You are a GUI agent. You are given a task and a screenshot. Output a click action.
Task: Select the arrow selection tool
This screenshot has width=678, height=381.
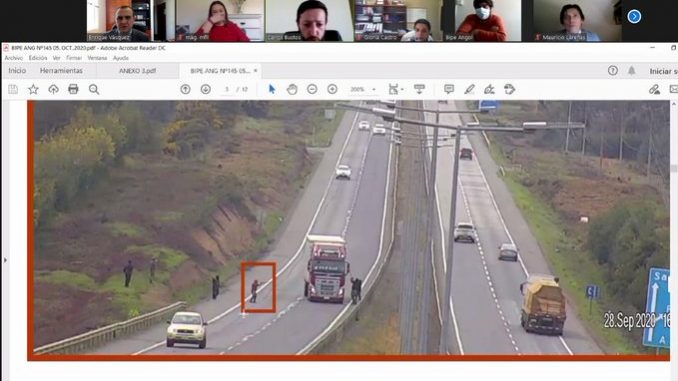272,90
